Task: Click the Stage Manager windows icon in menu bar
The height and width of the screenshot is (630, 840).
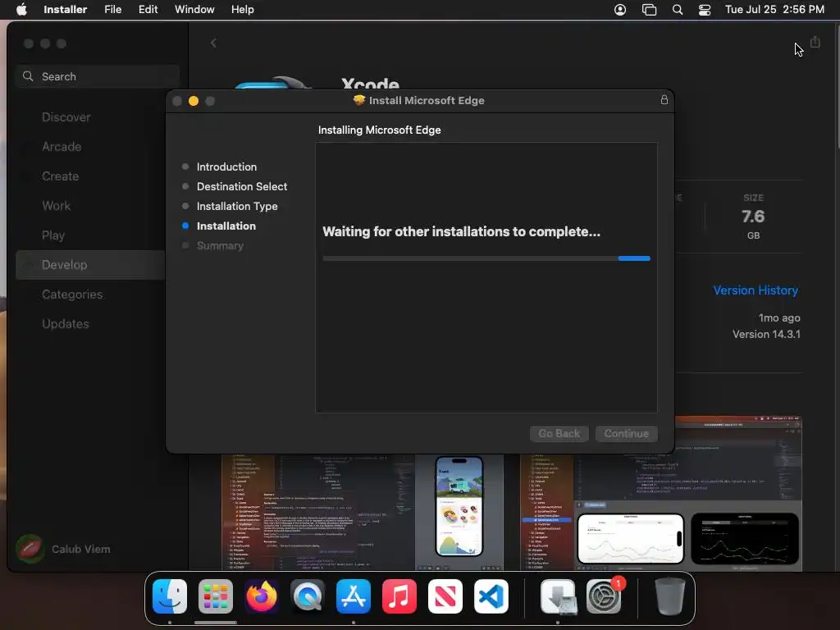Action: (649, 10)
